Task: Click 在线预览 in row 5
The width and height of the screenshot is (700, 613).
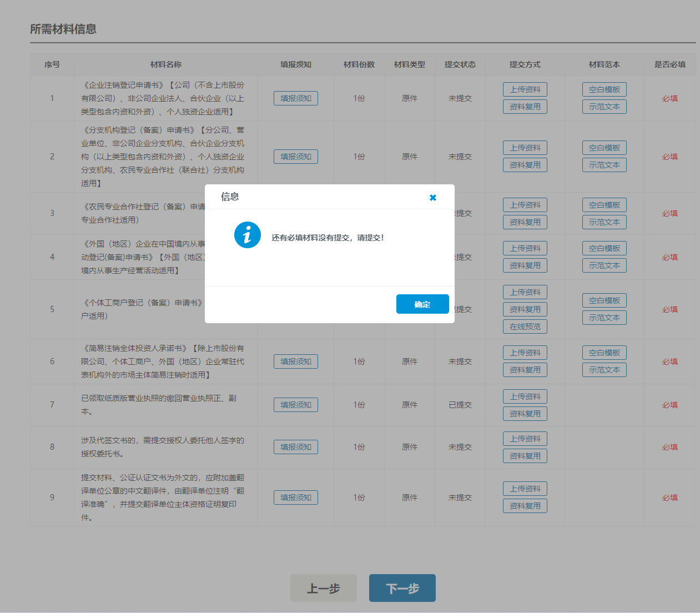Action: (525, 326)
